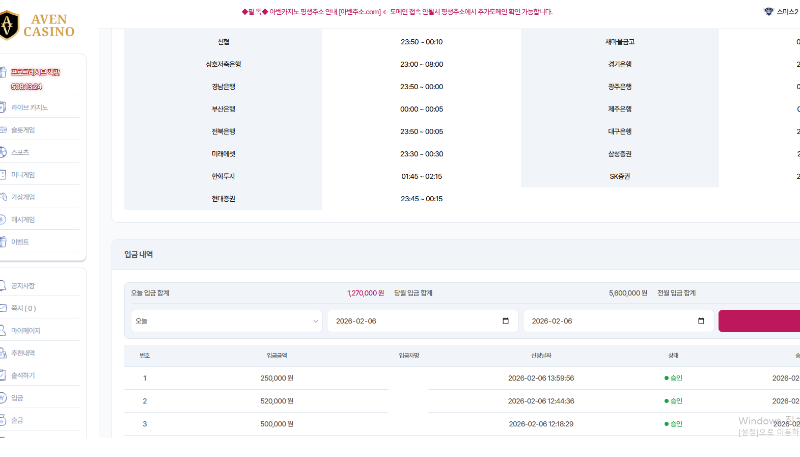Click the magenta search button
Screen dimensions: 800x457
click(x=760, y=321)
